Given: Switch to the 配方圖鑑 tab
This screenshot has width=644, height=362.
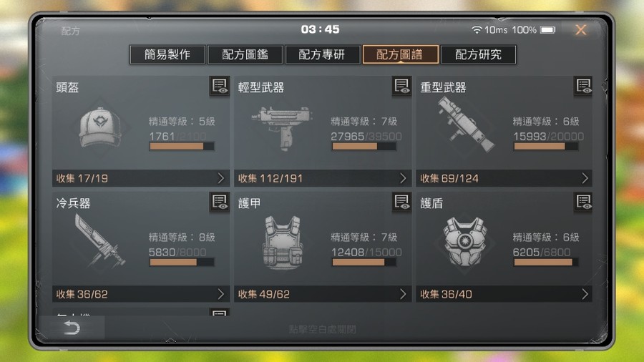Looking at the screenshot, I should tap(245, 54).
